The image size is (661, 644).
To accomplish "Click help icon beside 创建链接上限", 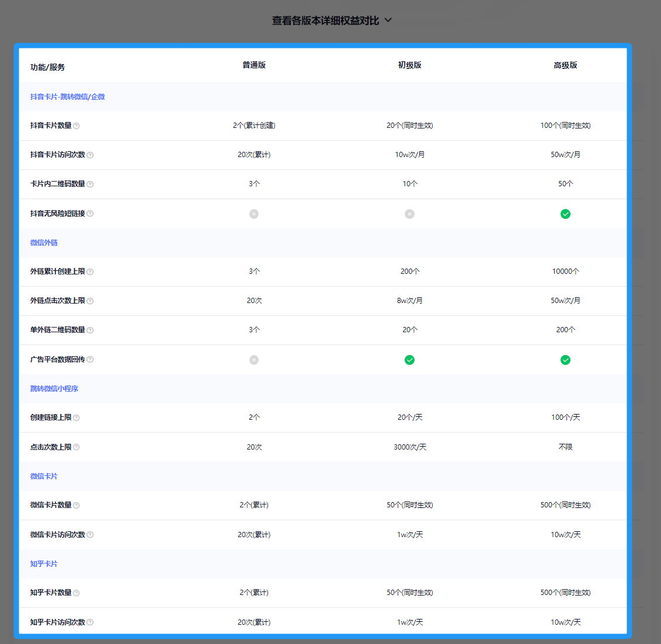I will (76, 418).
